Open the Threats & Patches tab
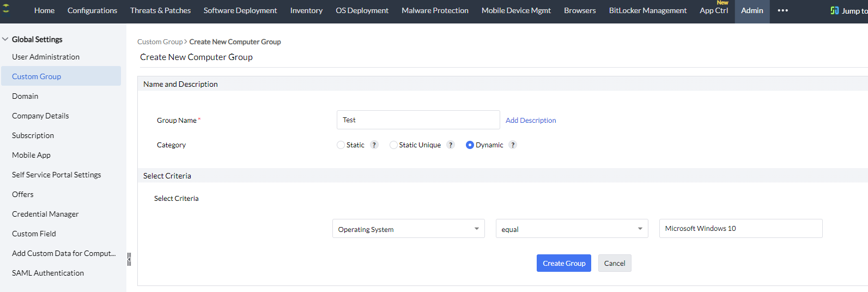The height and width of the screenshot is (292, 868). click(160, 10)
